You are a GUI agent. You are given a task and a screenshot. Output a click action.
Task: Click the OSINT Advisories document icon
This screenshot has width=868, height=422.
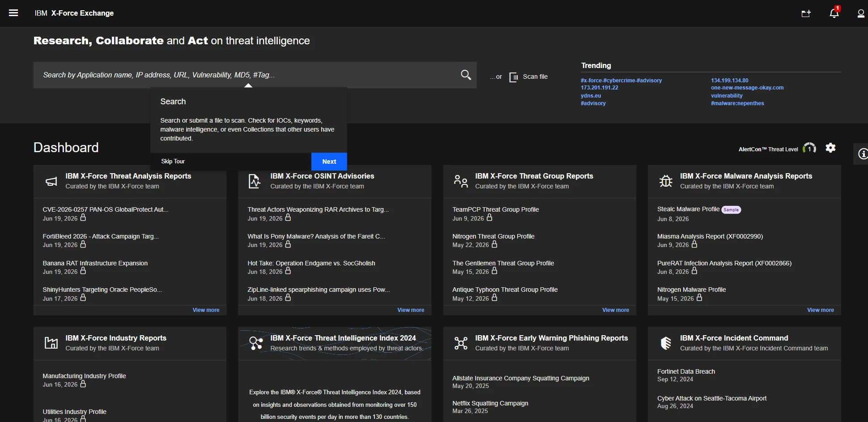[x=254, y=181]
